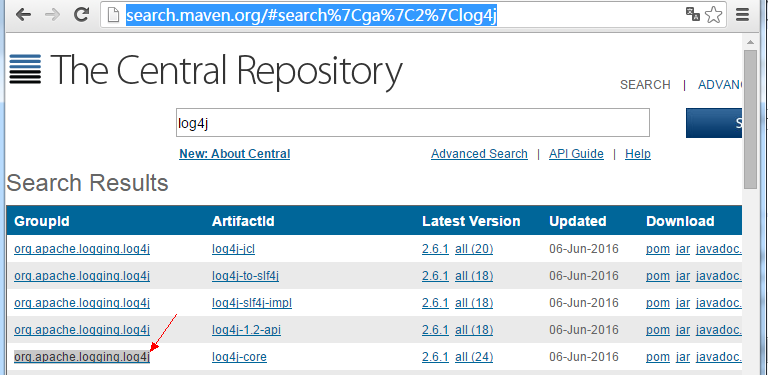This screenshot has height=375, width=768.
Task: Click the translate icon in address bar
Action: click(x=693, y=15)
